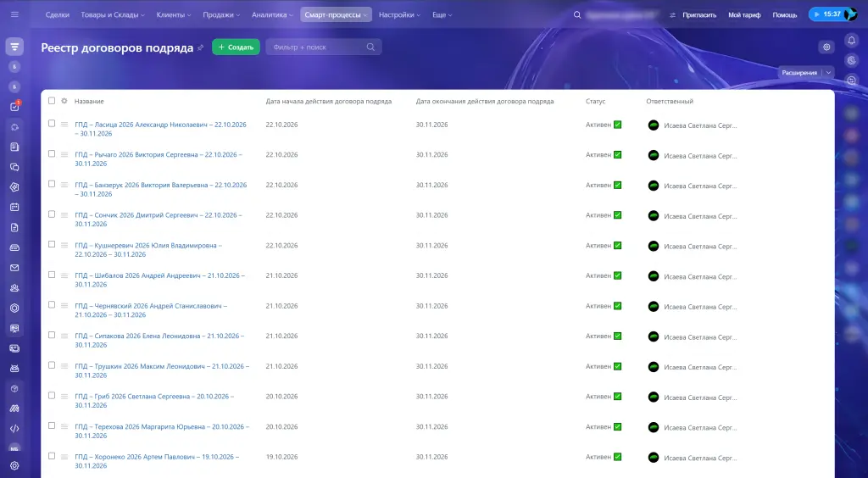Select the checkbox for the Сончик row
This screenshot has height=478, width=868.
coord(52,214)
